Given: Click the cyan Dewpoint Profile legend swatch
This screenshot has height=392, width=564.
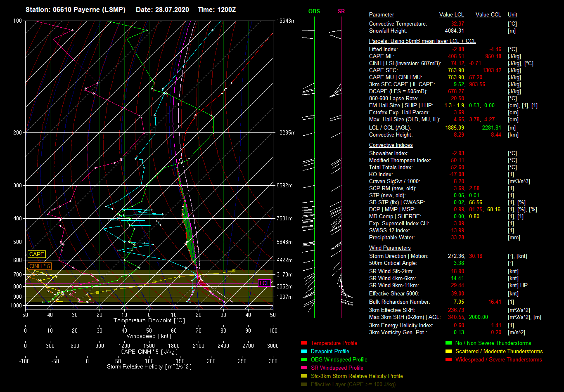Looking at the screenshot, I should 304,351.
